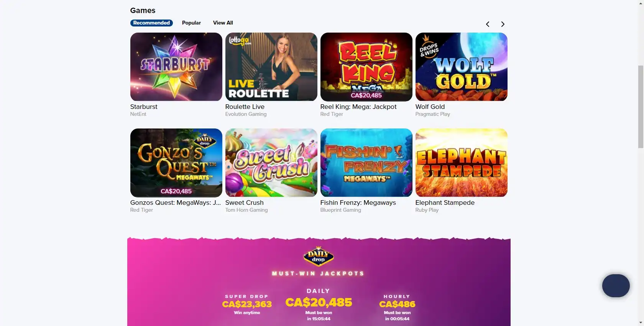
Task: Select the Hourly CA$486 jackpot amount
Action: 397,304
